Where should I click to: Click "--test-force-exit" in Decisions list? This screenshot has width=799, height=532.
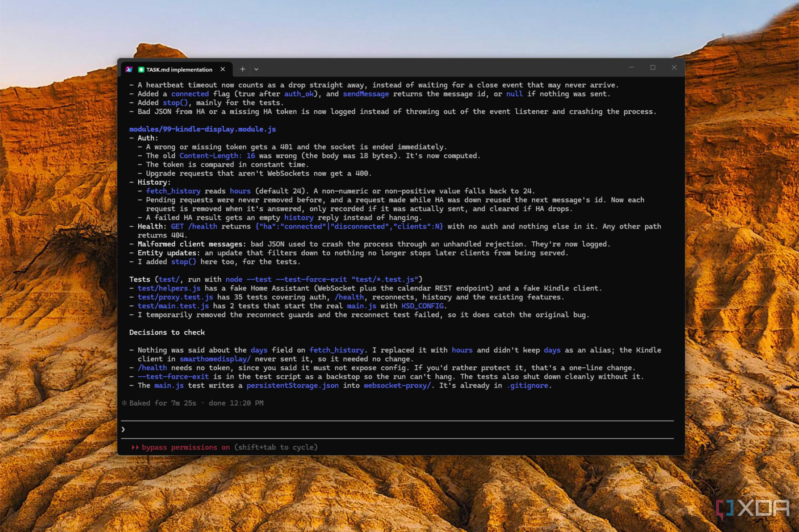point(173,377)
